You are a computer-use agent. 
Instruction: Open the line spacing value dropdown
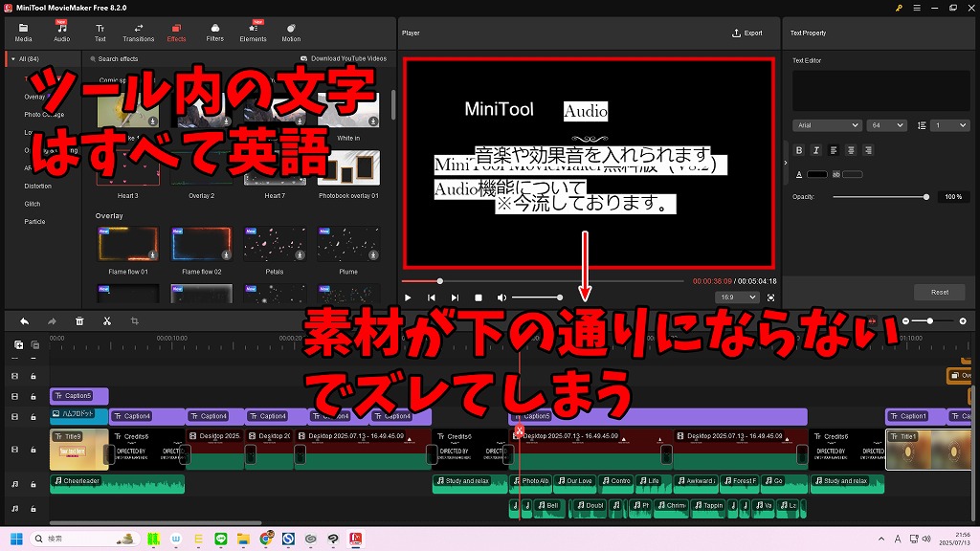pyautogui.click(x=950, y=125)
